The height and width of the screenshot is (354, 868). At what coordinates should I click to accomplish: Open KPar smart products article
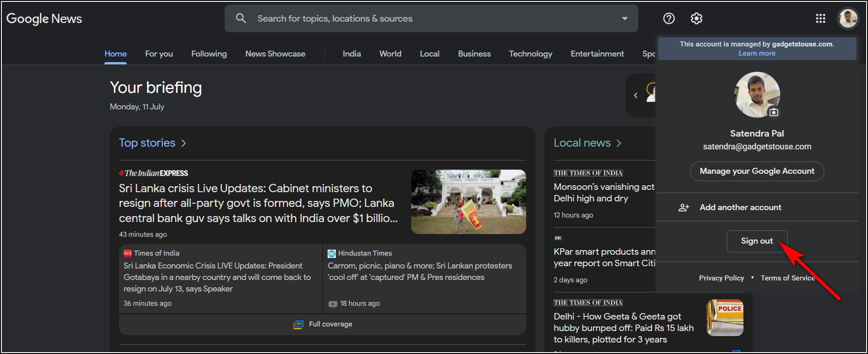click(x=604, y=257)
